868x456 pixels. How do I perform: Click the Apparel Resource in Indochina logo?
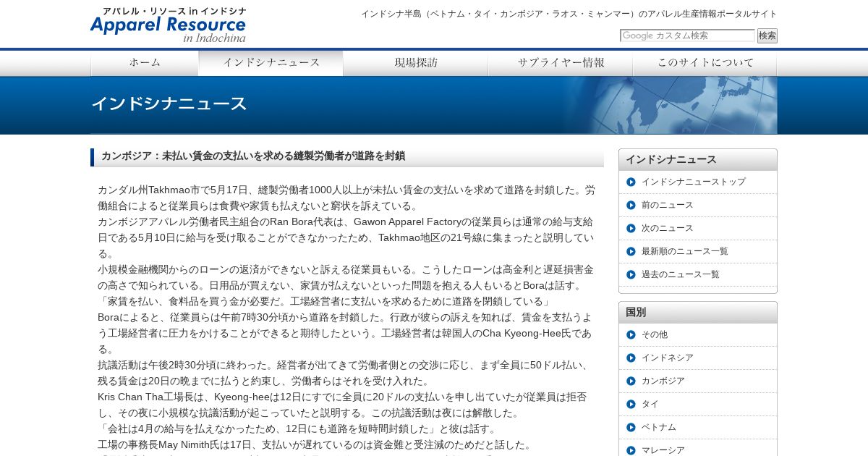pyautogui.click(x=168, y=25)
